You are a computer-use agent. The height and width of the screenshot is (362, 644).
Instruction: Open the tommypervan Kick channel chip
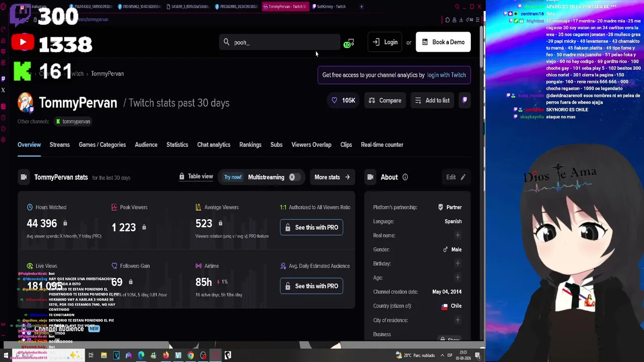pos(73,122)
